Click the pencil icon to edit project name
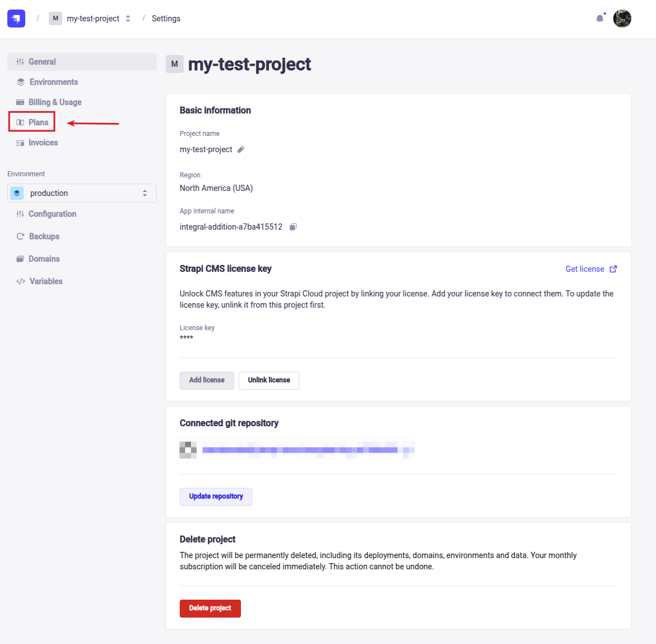 click(x=241, y=149)
